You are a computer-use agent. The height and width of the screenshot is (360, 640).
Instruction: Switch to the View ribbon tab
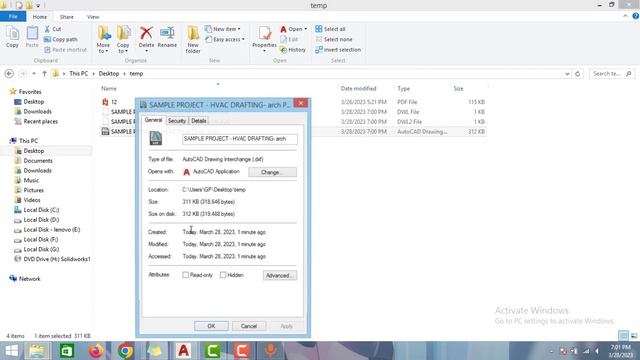pos(93,17)
